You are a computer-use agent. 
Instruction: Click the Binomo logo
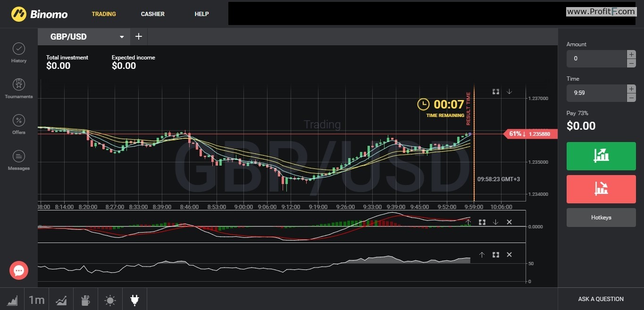click(x=40, y=14)
